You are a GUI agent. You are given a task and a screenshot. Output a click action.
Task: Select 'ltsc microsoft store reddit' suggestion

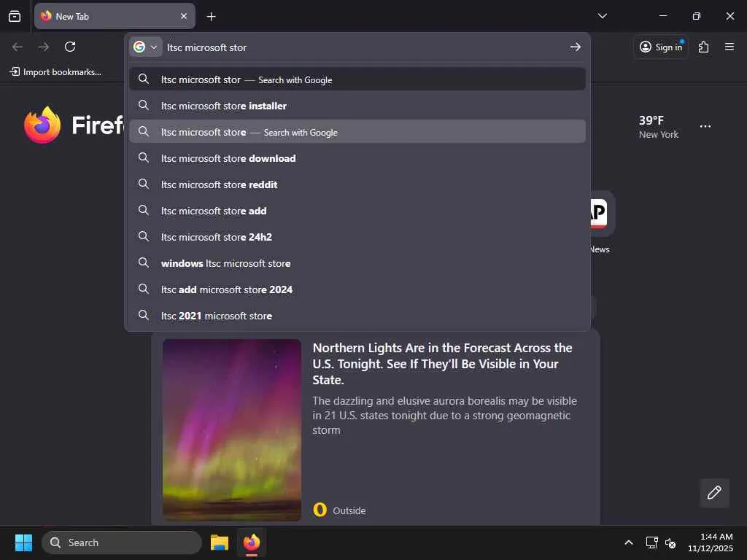357,184
